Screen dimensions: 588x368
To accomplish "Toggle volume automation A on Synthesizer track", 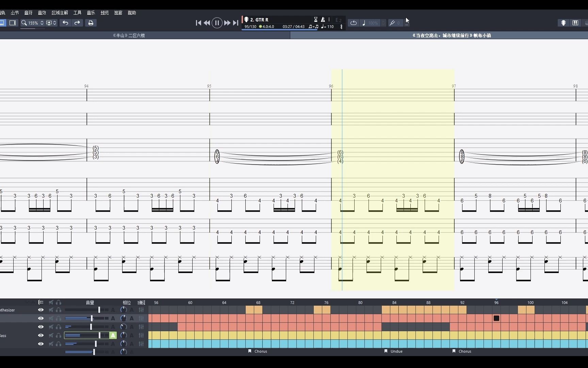I will [x=113, y=310].
